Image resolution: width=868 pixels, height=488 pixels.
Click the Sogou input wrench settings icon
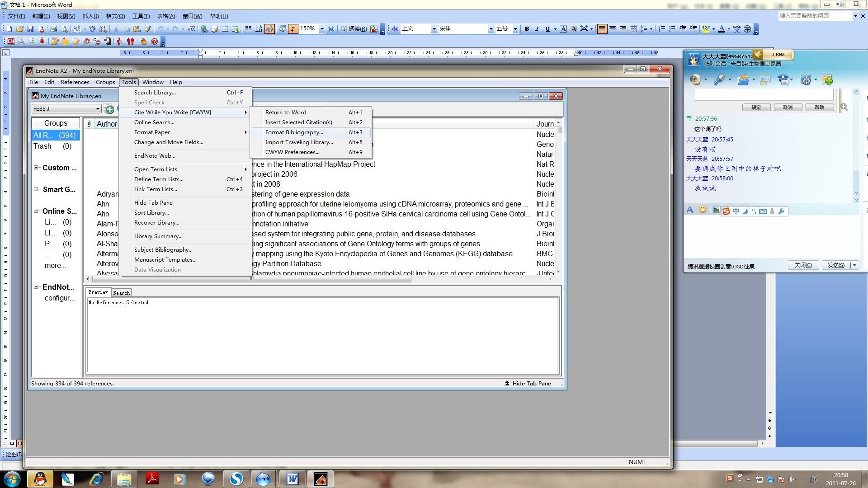pyautogui.click(x=782, y=211)
